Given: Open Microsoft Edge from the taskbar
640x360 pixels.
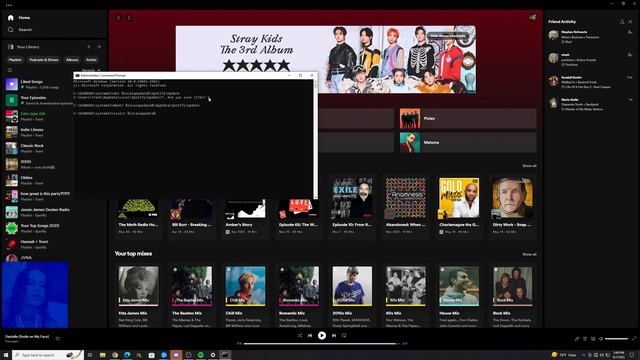Looking at the screenshot, I should click(127, 355).
